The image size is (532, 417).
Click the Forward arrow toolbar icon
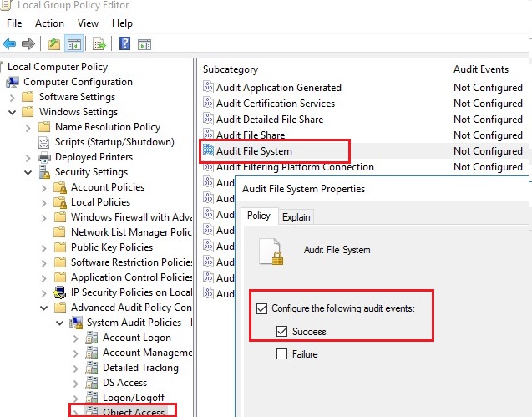(x=28, y=43)
